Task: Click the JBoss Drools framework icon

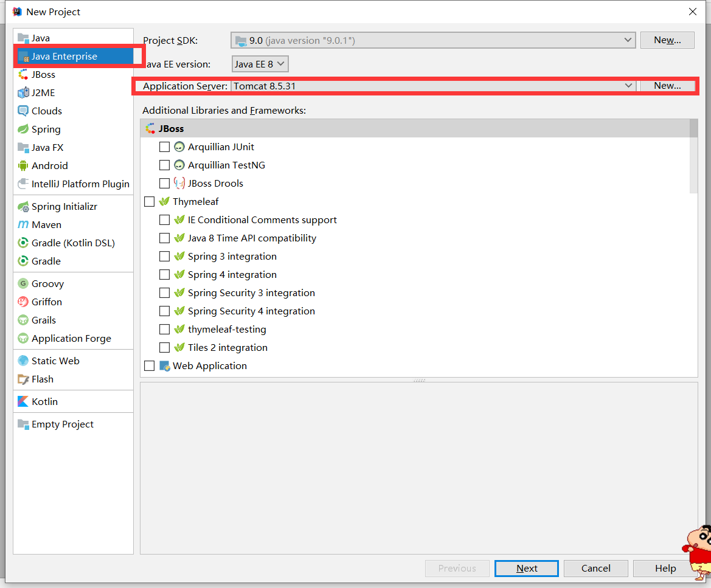Action: coord(179,183)
